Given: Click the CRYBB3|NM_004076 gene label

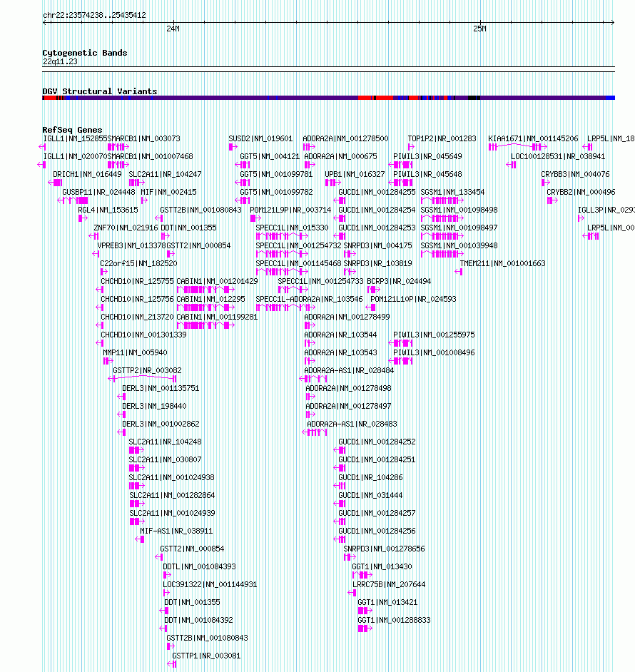Looking at the screenshot, I should [x=575, y=174].
